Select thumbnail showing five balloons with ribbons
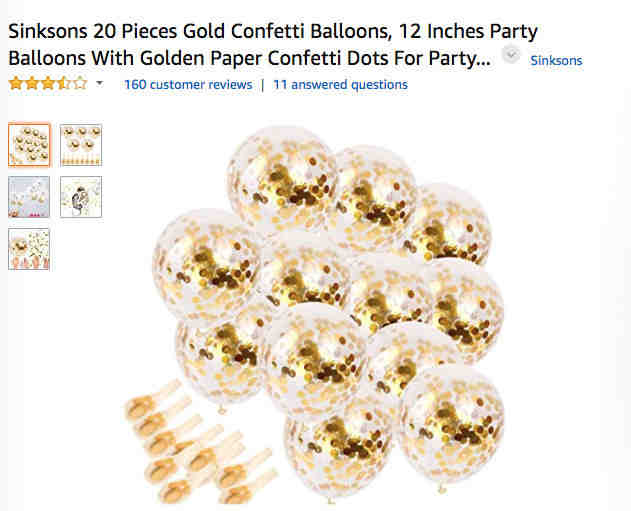This screenshot has height=511, width=631. coord(81,145)
